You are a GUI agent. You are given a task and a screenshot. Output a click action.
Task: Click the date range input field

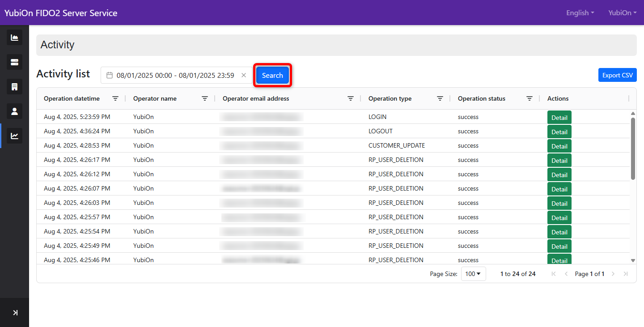[x=176, y=75]
